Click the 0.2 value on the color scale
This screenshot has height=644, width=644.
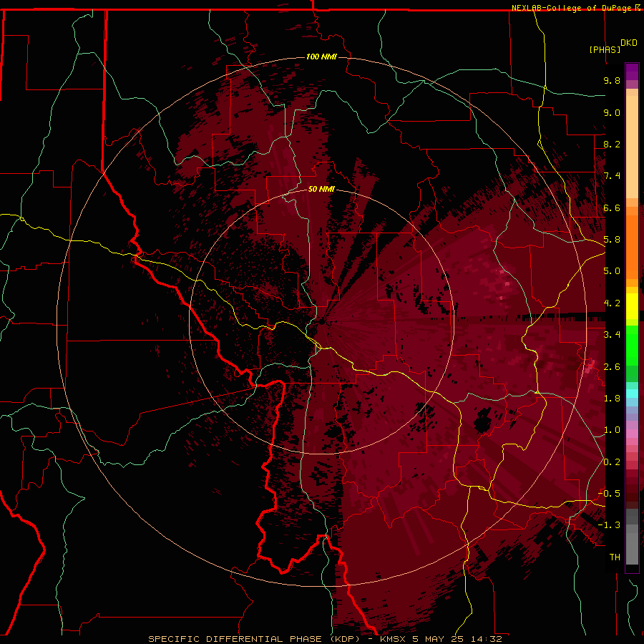pos(612,462)
